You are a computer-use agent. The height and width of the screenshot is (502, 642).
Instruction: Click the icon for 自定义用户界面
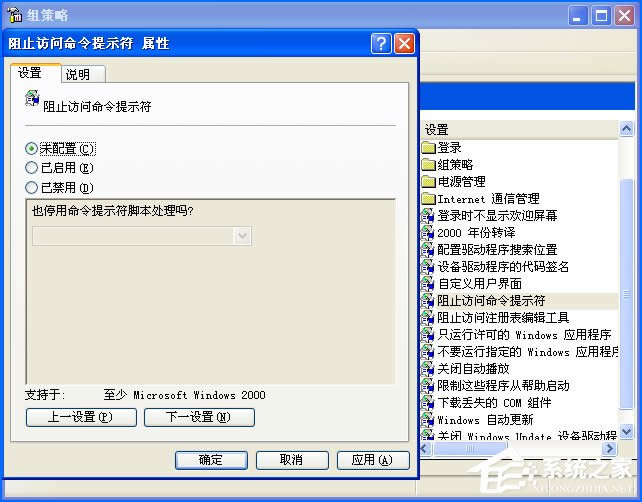428,283
